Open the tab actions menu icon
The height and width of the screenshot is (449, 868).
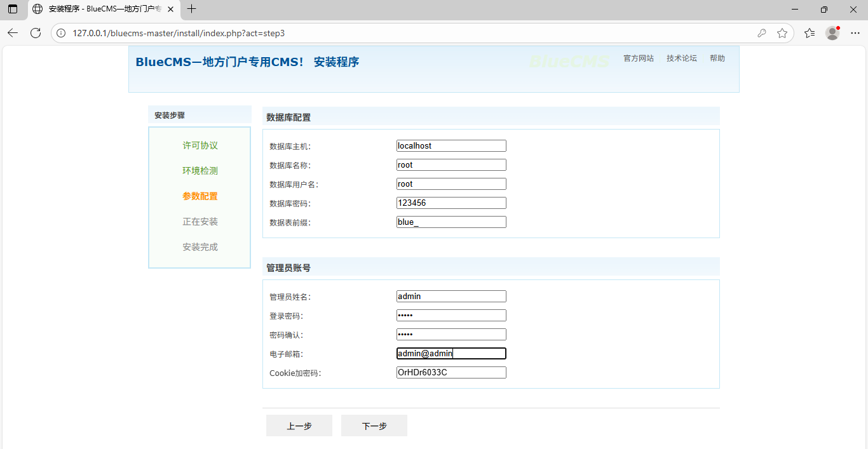tap(13, 9)
